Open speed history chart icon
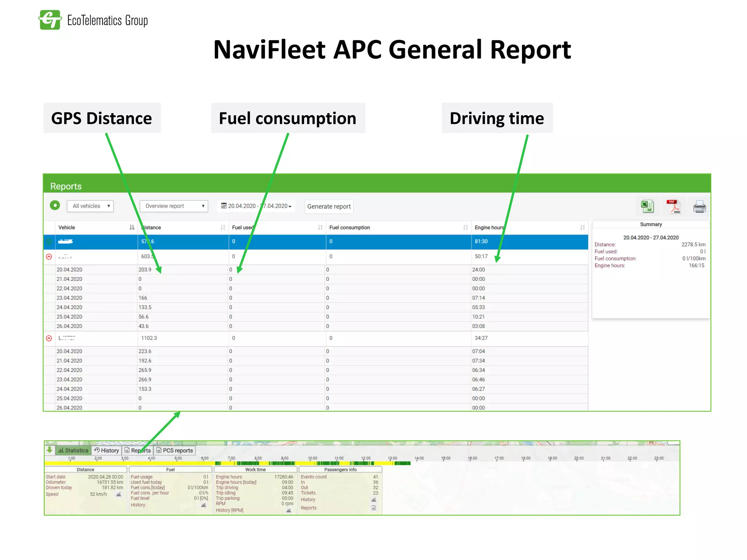747x560 pixels. point(119,494)
